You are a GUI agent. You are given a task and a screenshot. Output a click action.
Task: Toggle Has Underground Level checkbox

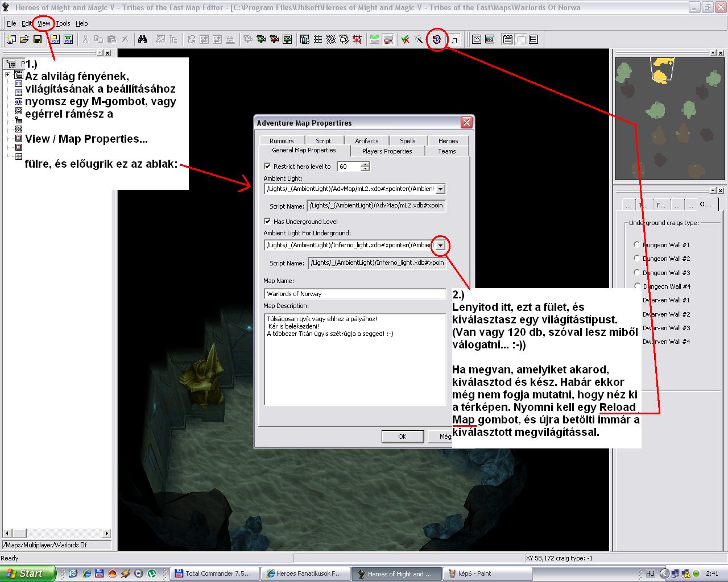(x=267, y=222)
